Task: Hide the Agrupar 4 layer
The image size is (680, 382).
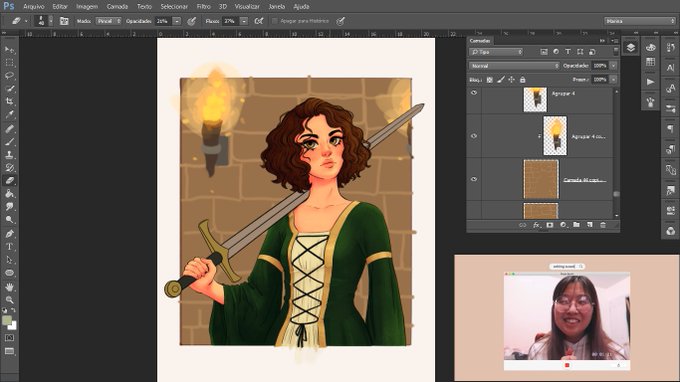Action: [x=474, y=93]
